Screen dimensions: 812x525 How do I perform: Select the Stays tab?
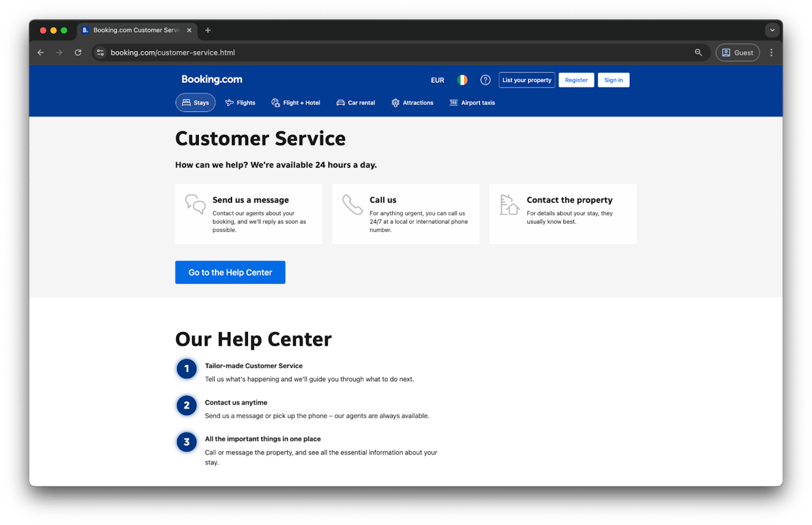click(x=196, y=103)
